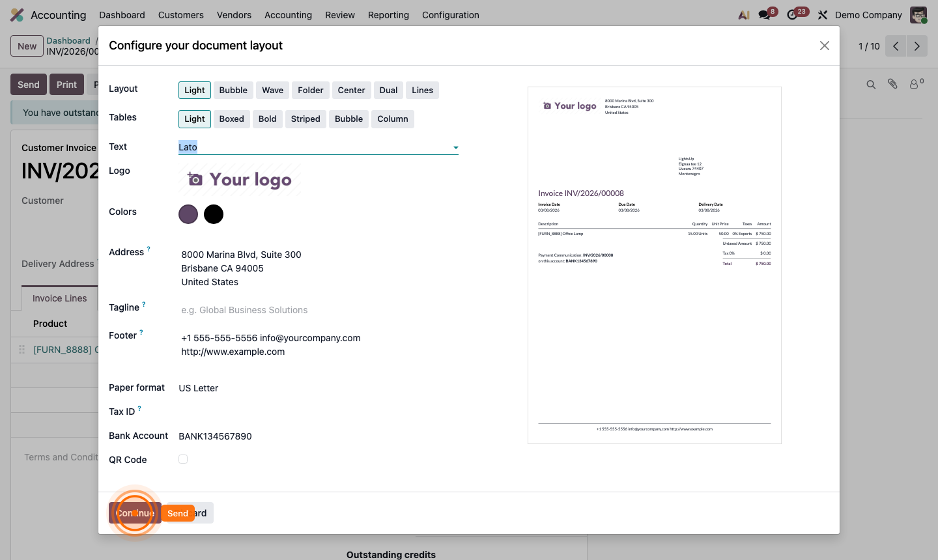Viewport: 938px width, 560px height.
Task: Click the tools wrench icon in top bar
Action: point(822,14)
